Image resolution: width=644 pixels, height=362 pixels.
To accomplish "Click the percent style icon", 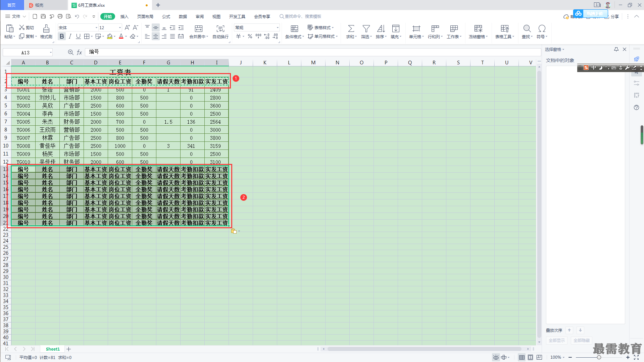I will pyautogui.click(x=250, y=36).
